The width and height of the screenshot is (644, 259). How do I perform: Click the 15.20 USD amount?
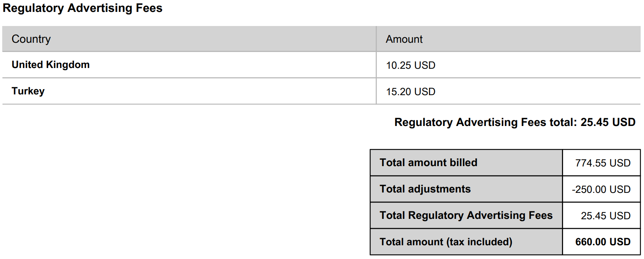[x=411, y=92]
